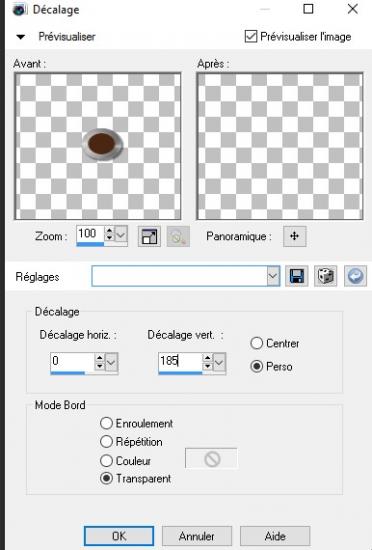Collapse the Prévisualiser preview section
The image size is (372, 550).
21,37
